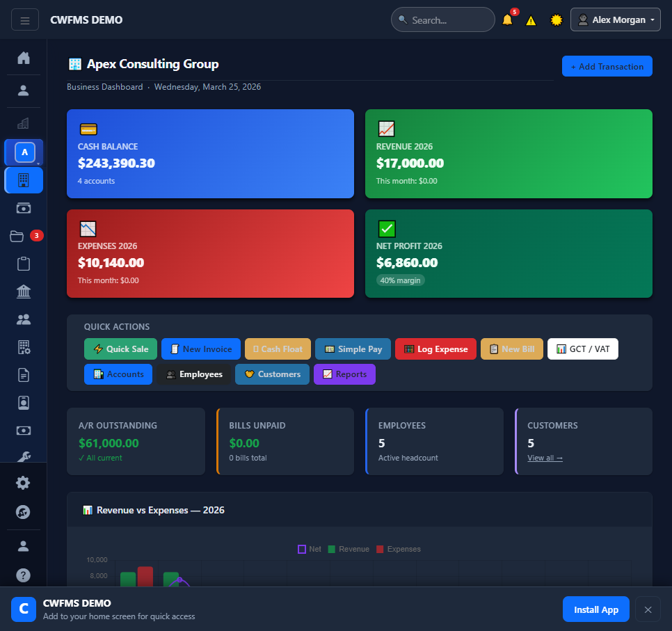The image size is (672, 631).
Task: Collapse the sidebar using the hamburger menu
Action: point(24,19)
